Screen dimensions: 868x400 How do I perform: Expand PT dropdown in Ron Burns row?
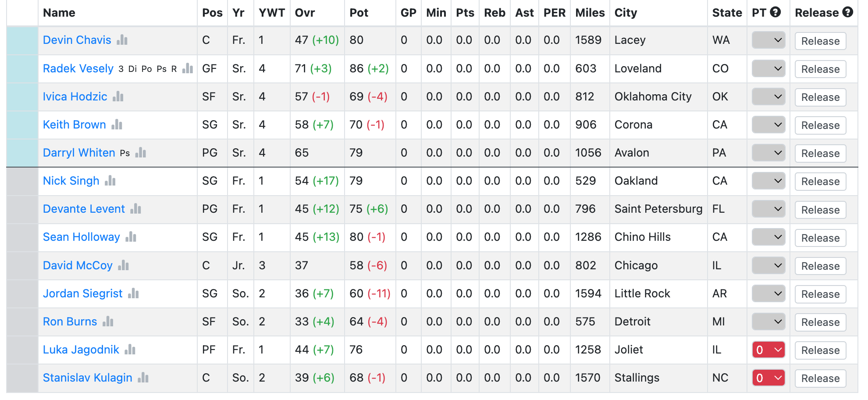coord(768,321)
